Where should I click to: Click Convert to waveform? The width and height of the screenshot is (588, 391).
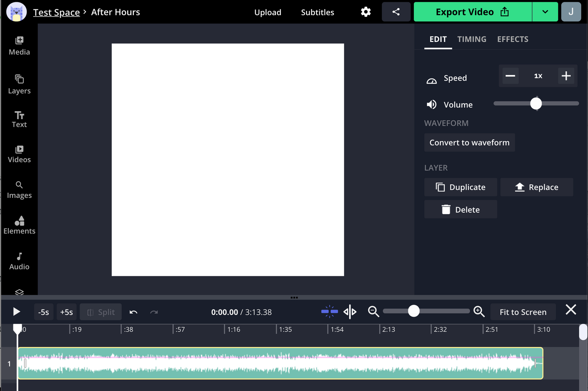[x=469, y=142]
